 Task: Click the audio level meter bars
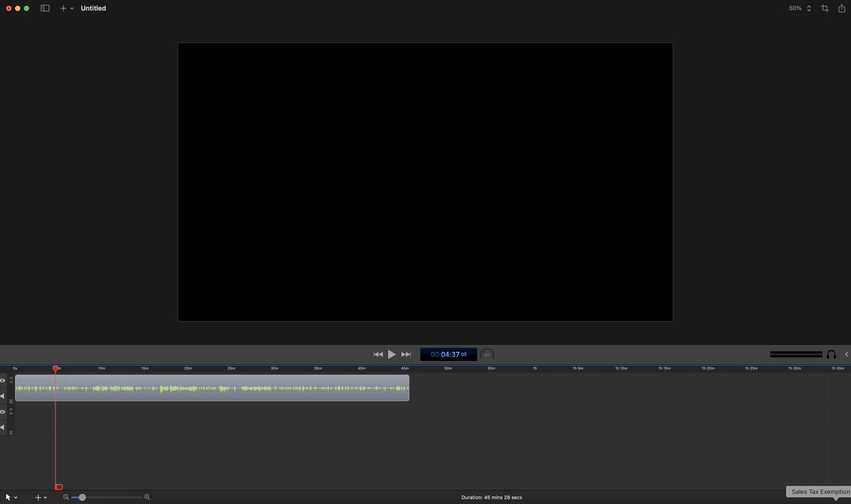coord(796,354)
